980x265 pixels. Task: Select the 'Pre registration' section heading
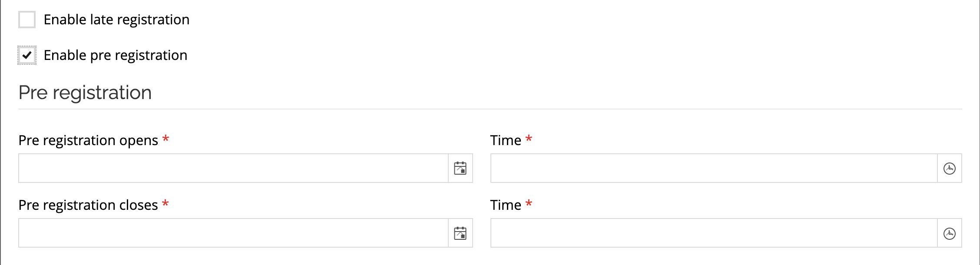coord(85,93)
